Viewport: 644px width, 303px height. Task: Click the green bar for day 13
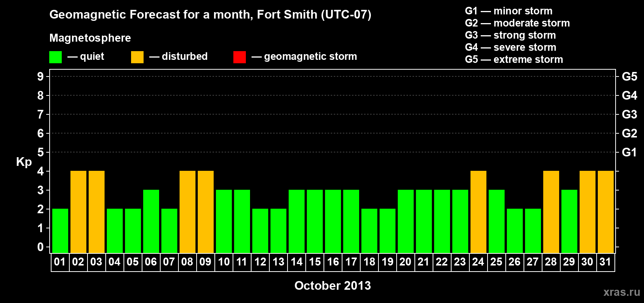point(278,231)
